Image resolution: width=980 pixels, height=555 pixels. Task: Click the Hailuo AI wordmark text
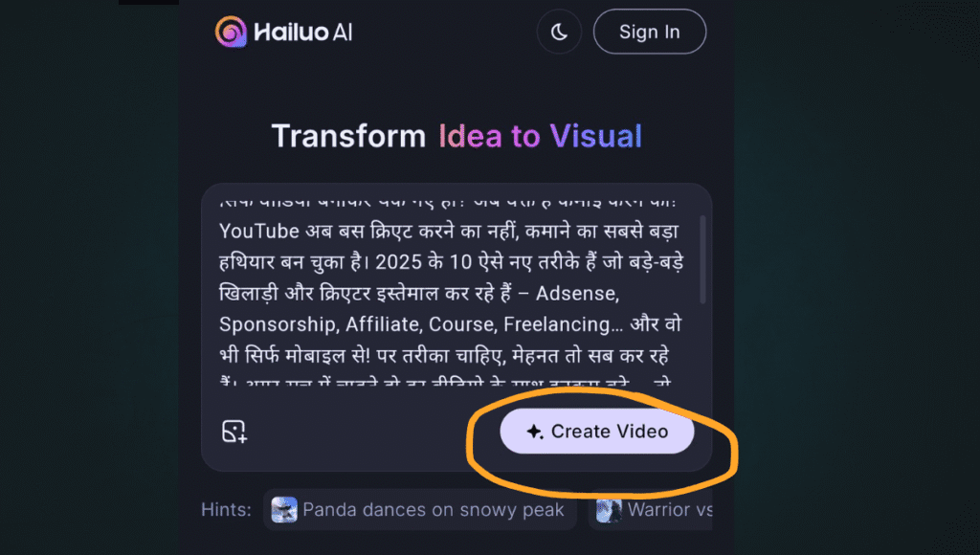coord(303,33)
